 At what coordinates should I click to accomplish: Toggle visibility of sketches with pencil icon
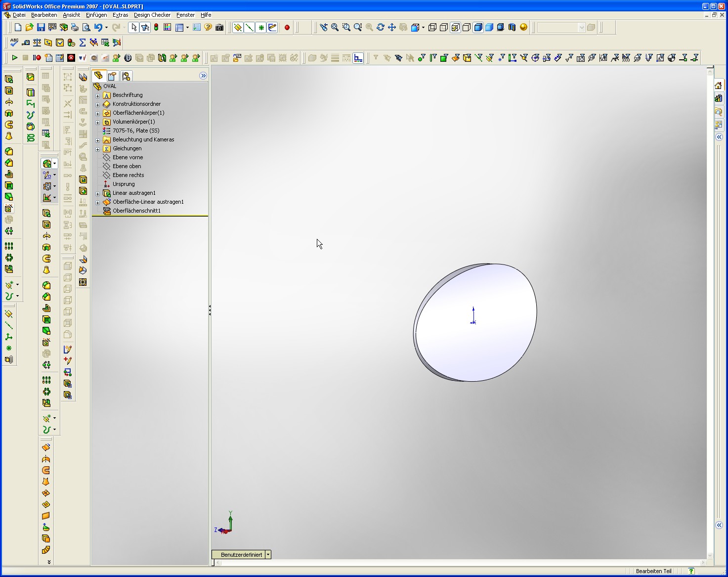[x=272, y=27]
